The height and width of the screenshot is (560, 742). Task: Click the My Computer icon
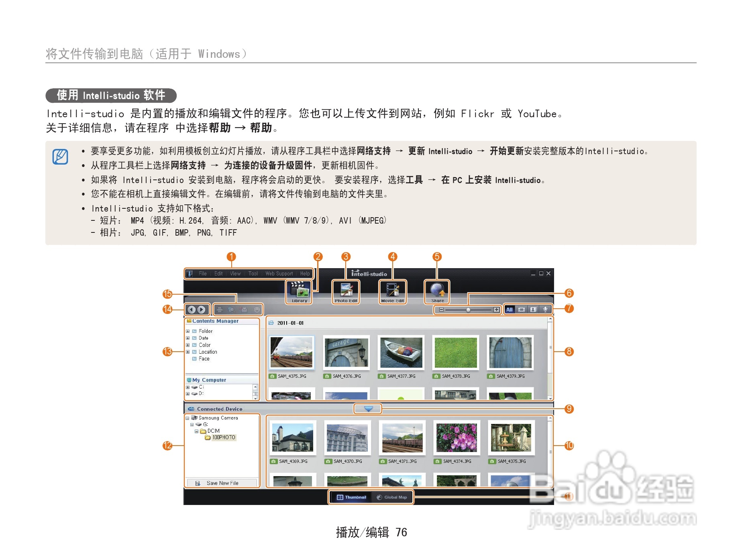click(189, 380)
